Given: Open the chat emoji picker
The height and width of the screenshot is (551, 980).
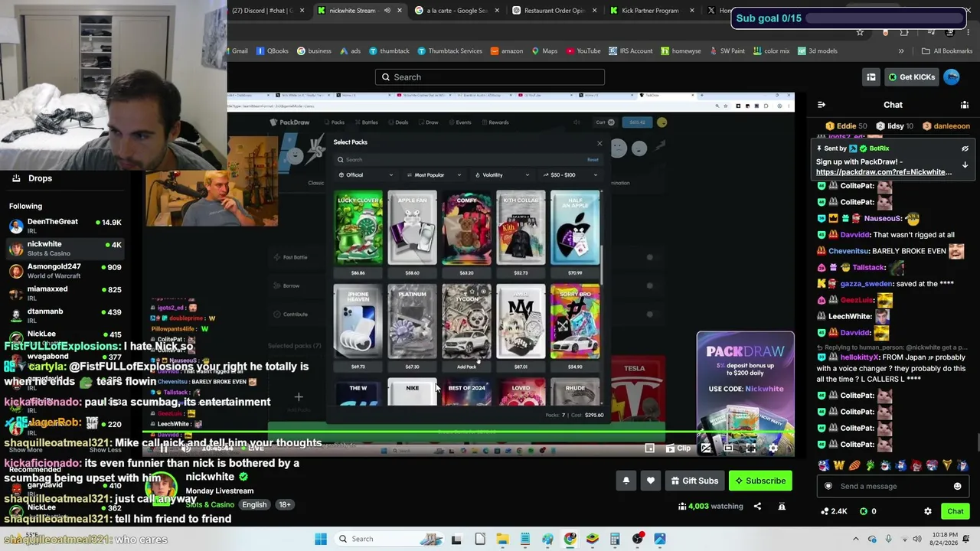Looking at the screenshot, I should pyautogui.click(x=957, y=486).
